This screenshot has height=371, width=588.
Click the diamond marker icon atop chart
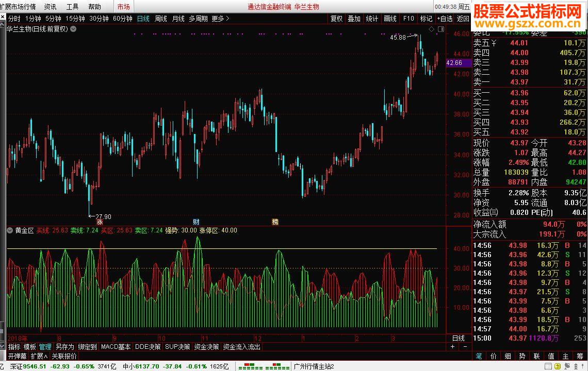click(x=432, y=29)
